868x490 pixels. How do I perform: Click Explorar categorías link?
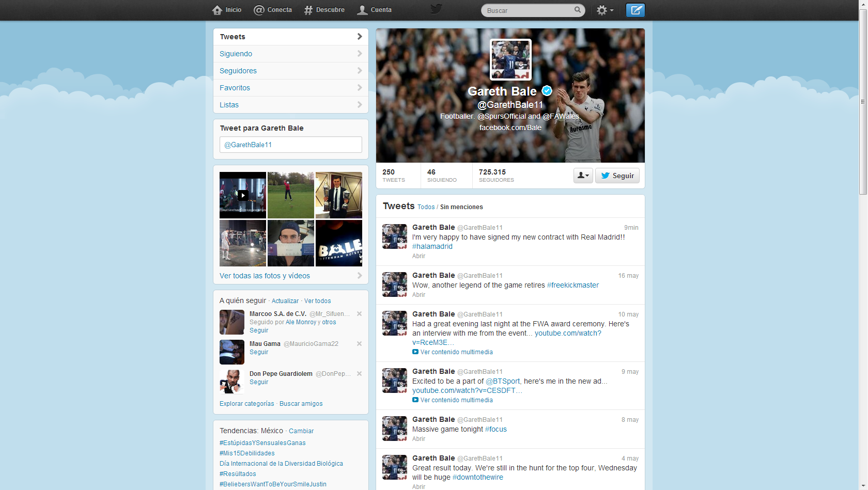click(x=247, y=404)
